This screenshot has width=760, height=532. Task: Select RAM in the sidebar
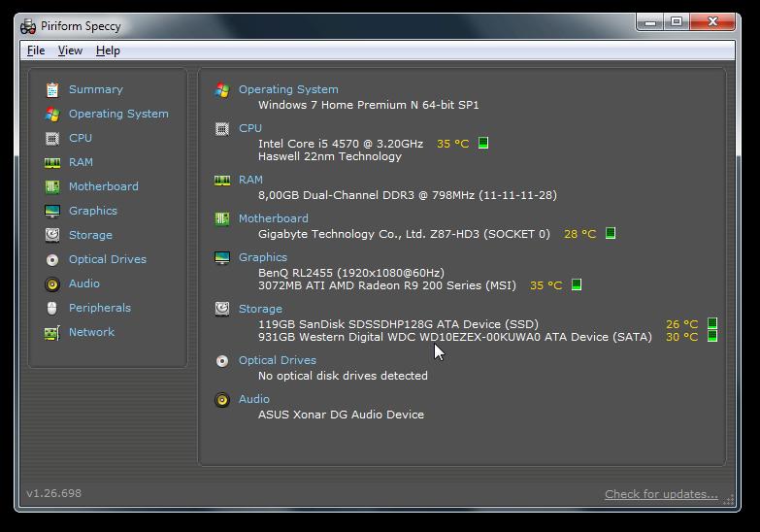point(81,162)
